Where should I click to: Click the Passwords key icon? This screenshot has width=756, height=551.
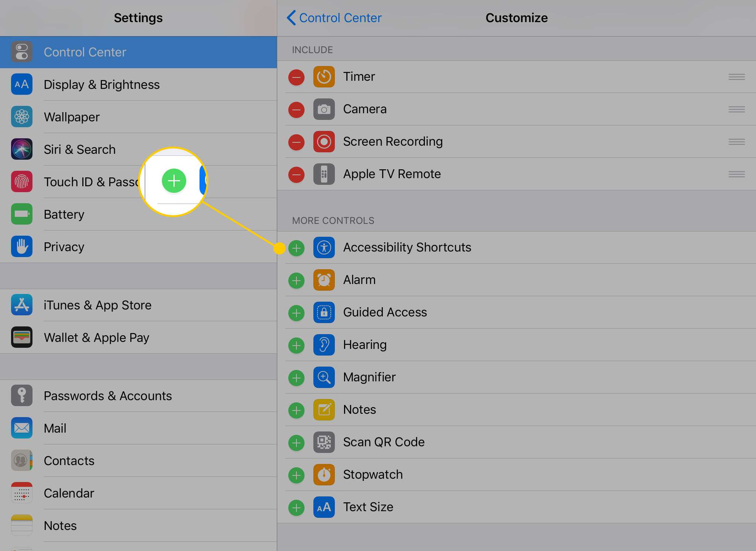click(x=22, y=395)
